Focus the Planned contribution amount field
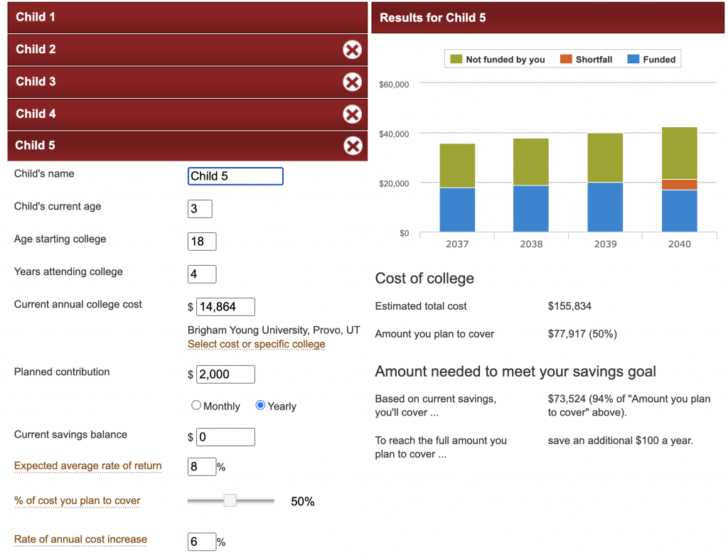Viewport: 728px width, 560px height. (225, 375)
